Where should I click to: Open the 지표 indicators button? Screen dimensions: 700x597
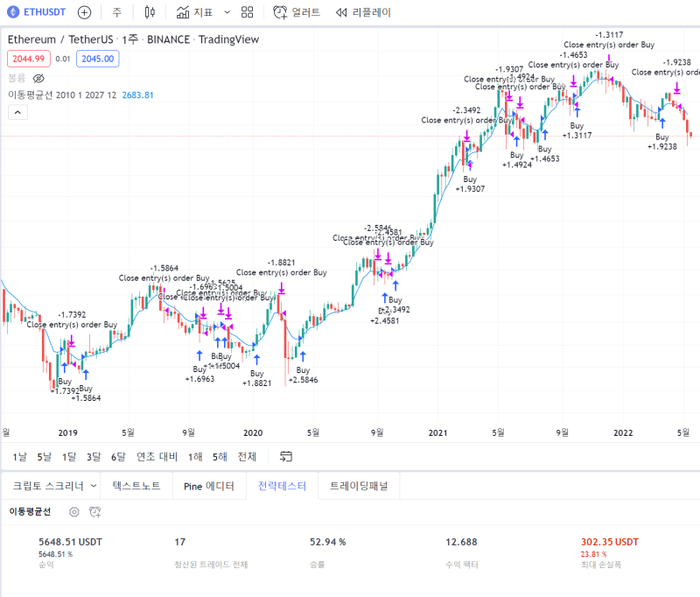click(194, 12)
